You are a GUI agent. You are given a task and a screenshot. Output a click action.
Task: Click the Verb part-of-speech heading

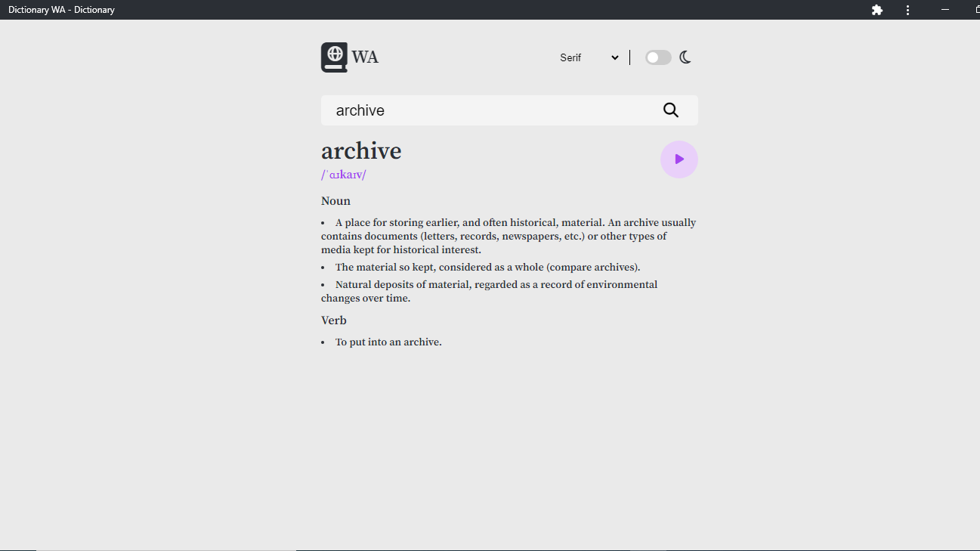(334, 320)
